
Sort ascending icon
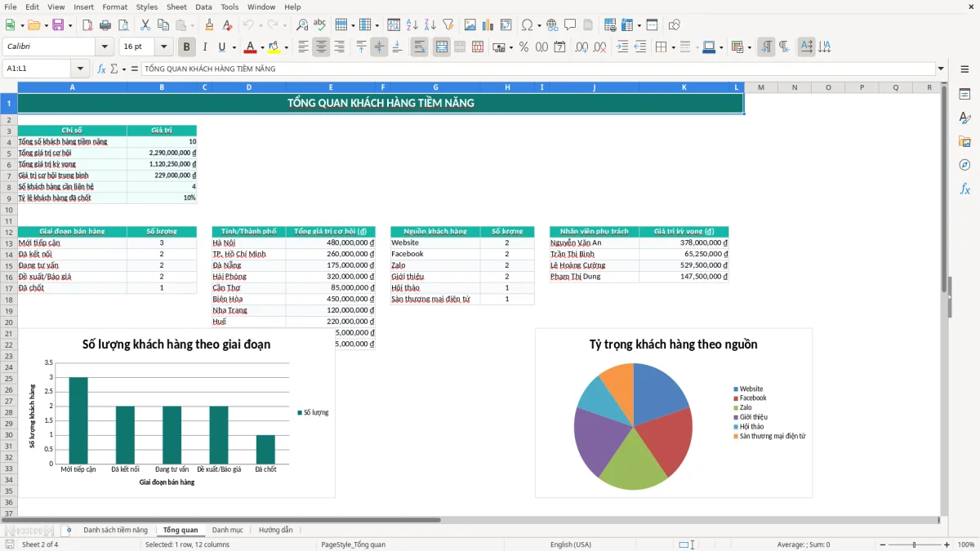click(412, 25)
